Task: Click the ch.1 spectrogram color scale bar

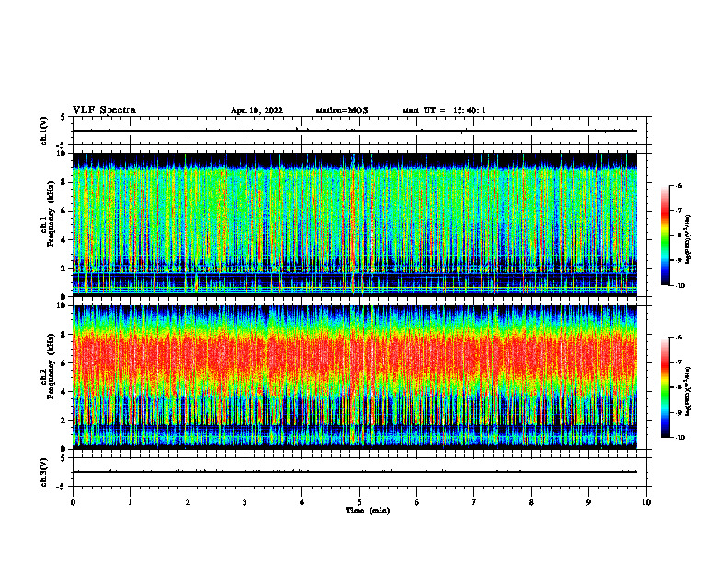Action: [665, 236]
